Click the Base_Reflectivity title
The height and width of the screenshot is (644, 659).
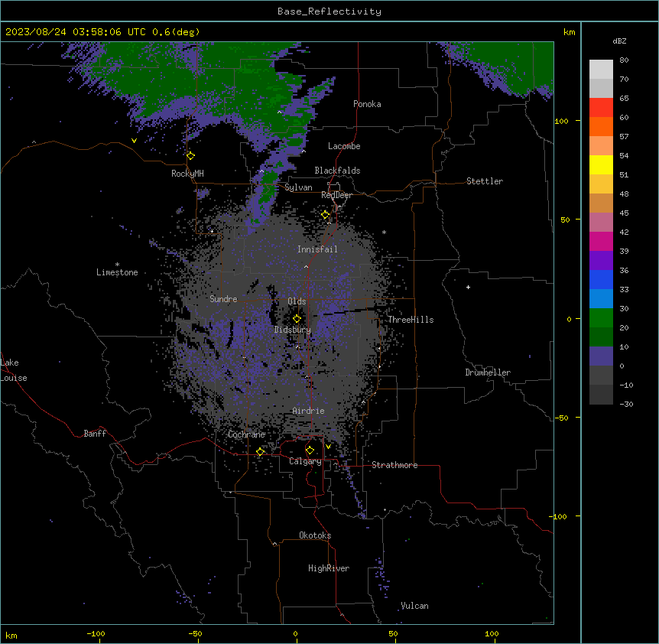point(329,11)
